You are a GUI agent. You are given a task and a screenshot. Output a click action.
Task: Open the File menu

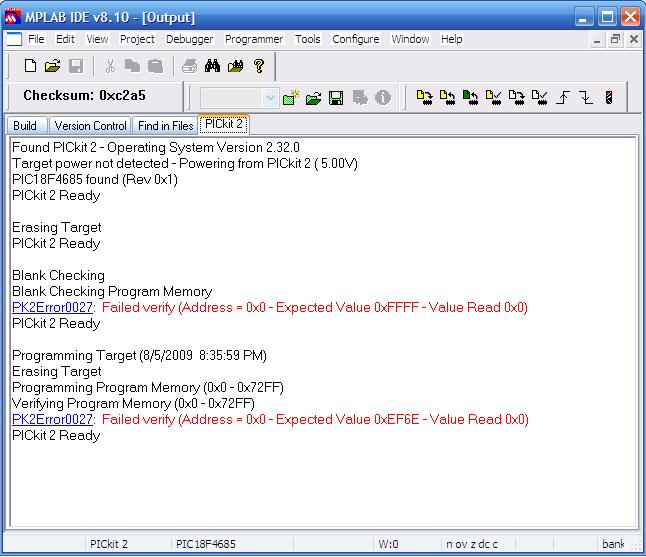36,39
